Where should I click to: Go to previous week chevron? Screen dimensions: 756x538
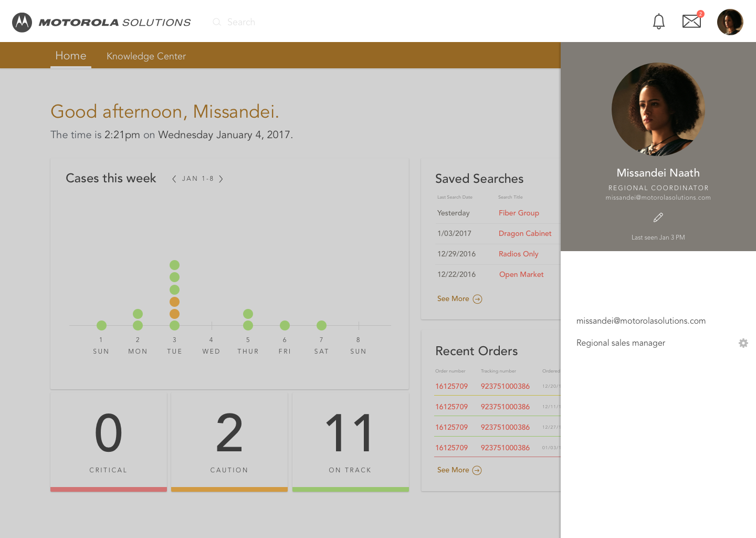[174, 179]
